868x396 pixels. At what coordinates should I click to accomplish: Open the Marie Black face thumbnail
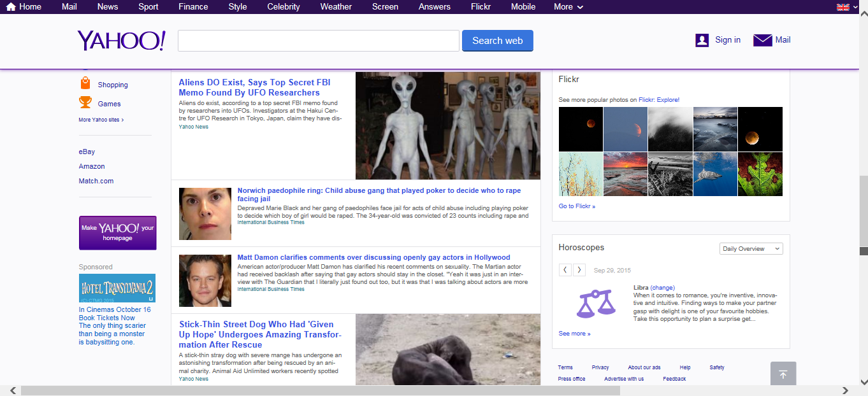point(205,214)
